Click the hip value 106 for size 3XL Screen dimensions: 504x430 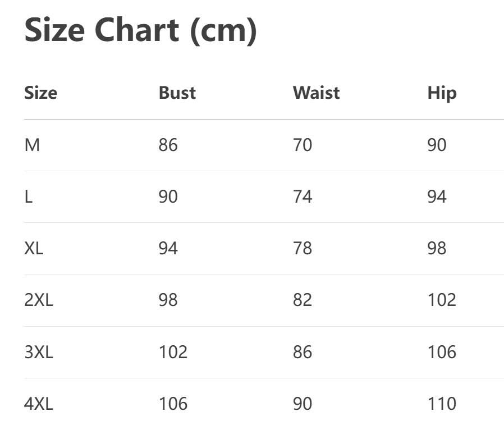tap(442, 352)
